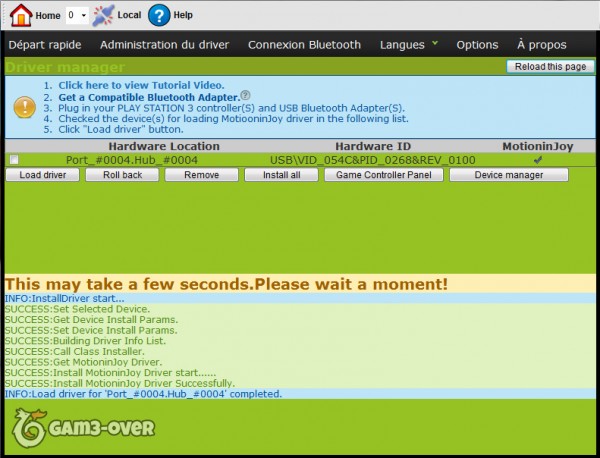The width and height of the screenshot is (600, 458).
Task: Go to the Options menu item
Action: click(x=477, y=45)
